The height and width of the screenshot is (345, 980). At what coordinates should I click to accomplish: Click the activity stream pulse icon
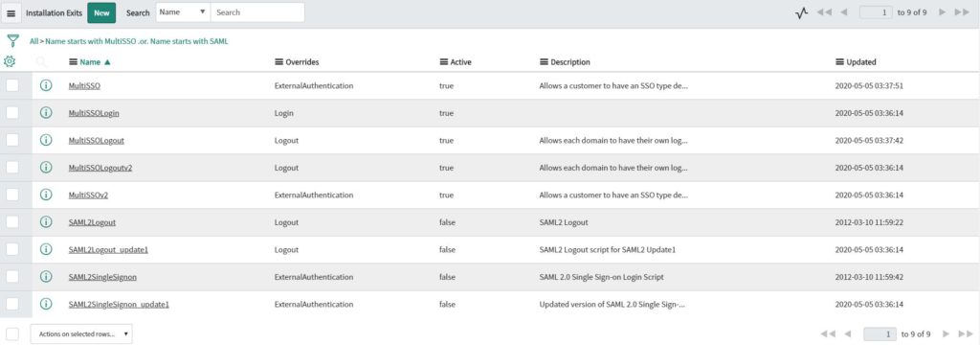[x=802, y=12]
